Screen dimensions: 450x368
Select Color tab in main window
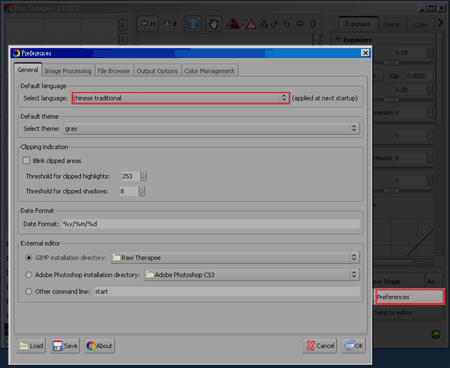click(x=421, y=25)
